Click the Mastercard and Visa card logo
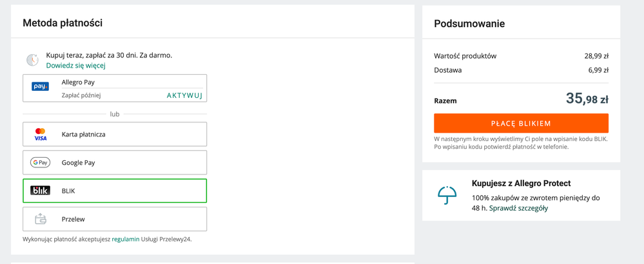Screen dimensions: 644x264 click(41, 135)
